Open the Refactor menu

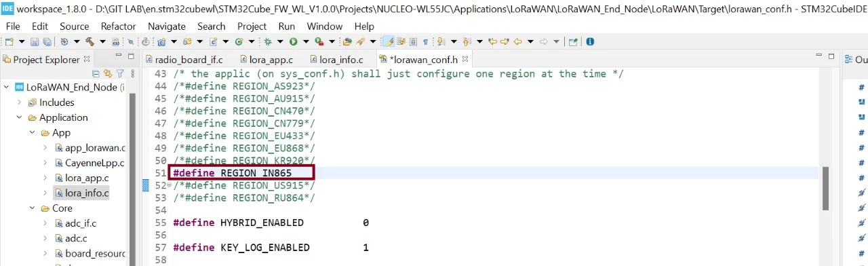[118, 26]
